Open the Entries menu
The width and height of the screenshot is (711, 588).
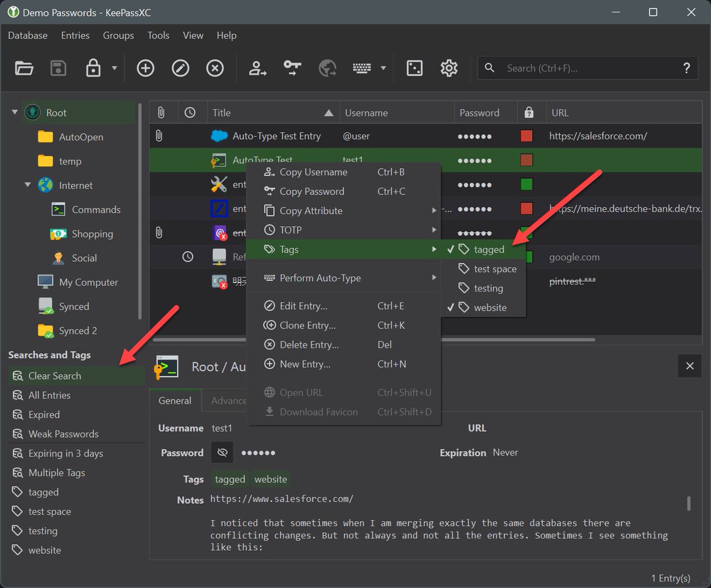[75, 36]
